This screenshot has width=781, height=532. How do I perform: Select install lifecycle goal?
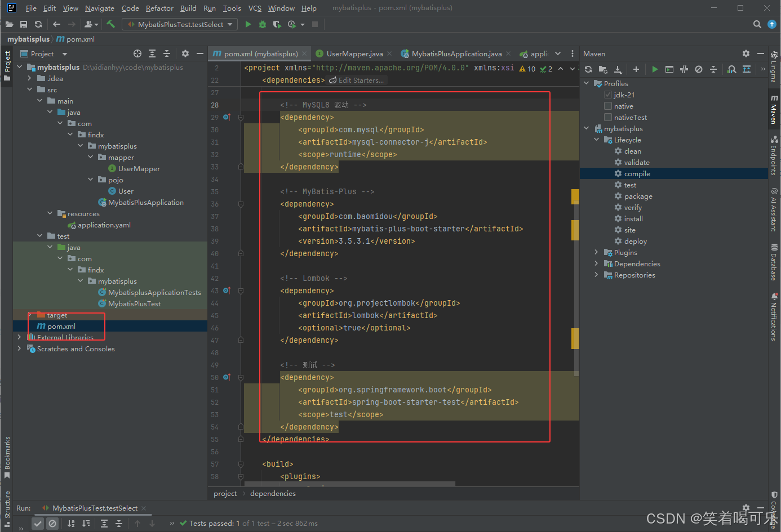tap(633, 218)
